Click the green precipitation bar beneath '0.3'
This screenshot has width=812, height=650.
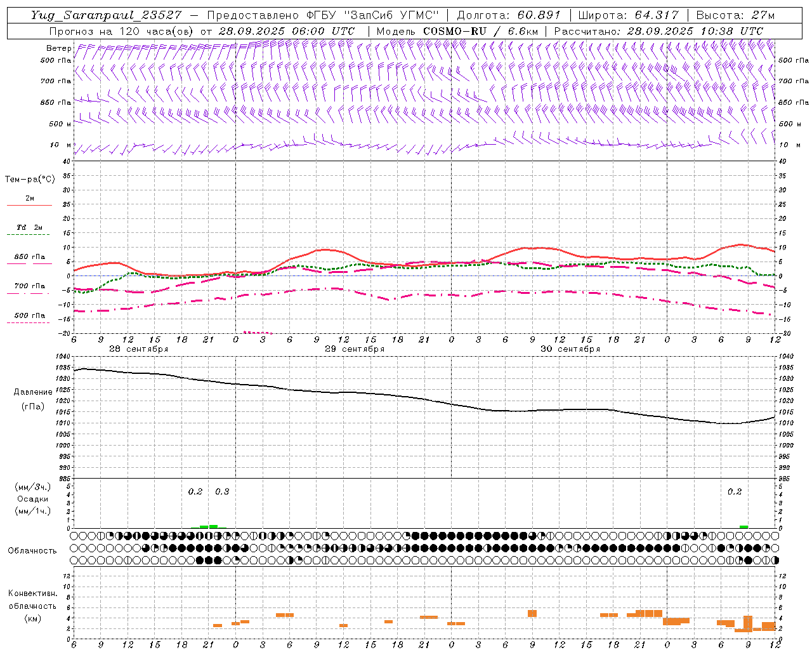point(214,526)
